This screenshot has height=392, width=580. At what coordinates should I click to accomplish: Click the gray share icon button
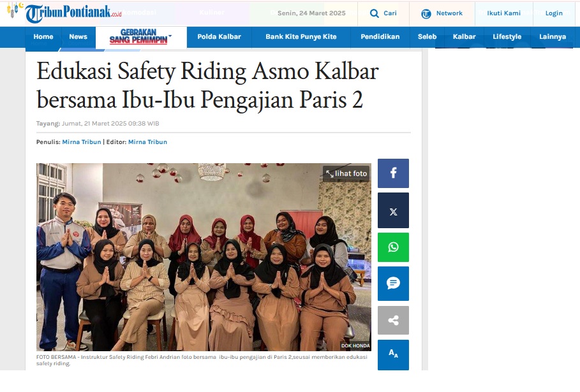393,321
